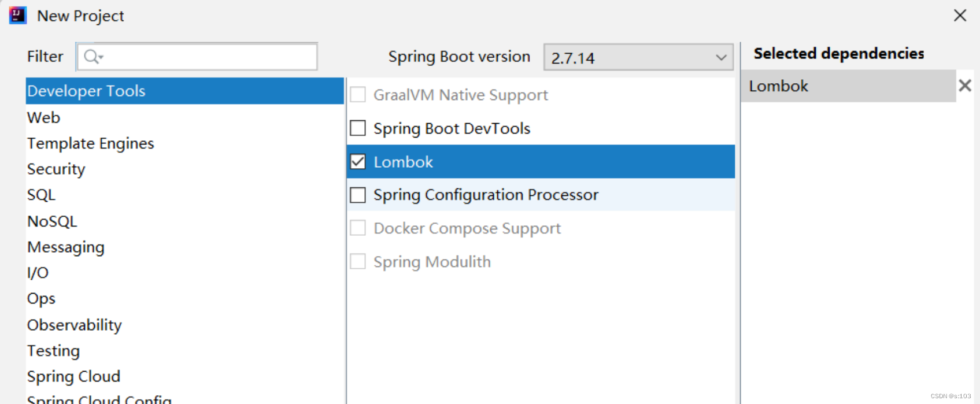Select Developer Tools category
Screen dimensions: 980x404
click(184, 91)
